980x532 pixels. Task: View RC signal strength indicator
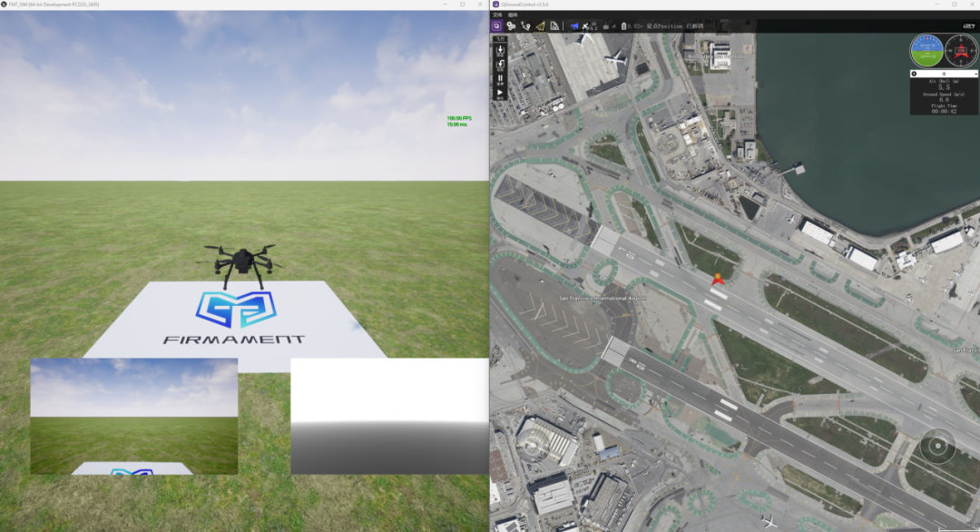(x=610, y=26)
